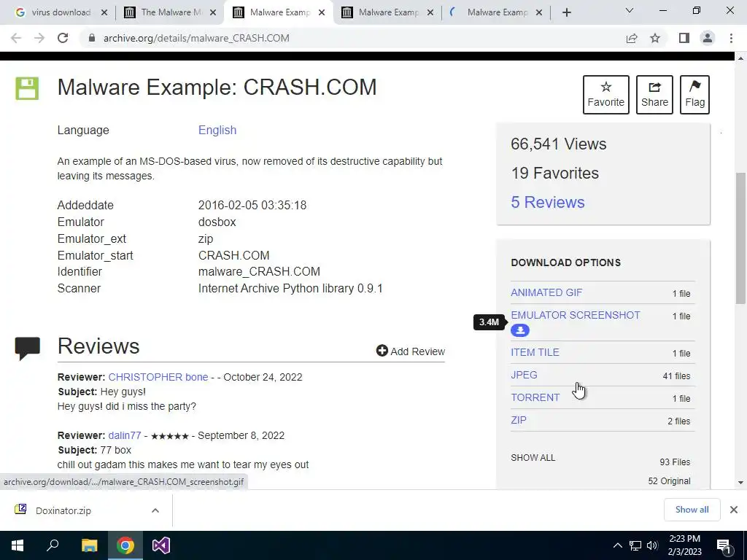Open reviewer CHRISTOPHER bone's profile
The width and height of the screenshot is (747, 560).
point(158,377)
